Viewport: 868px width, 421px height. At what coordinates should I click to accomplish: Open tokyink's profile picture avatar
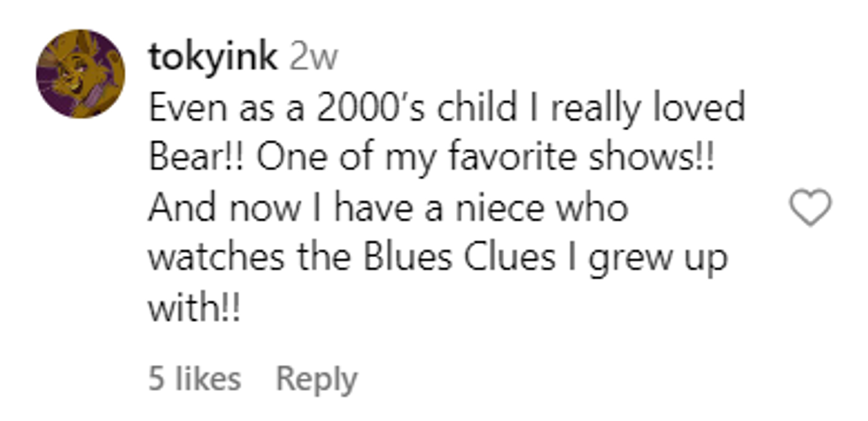pos(81,74)
